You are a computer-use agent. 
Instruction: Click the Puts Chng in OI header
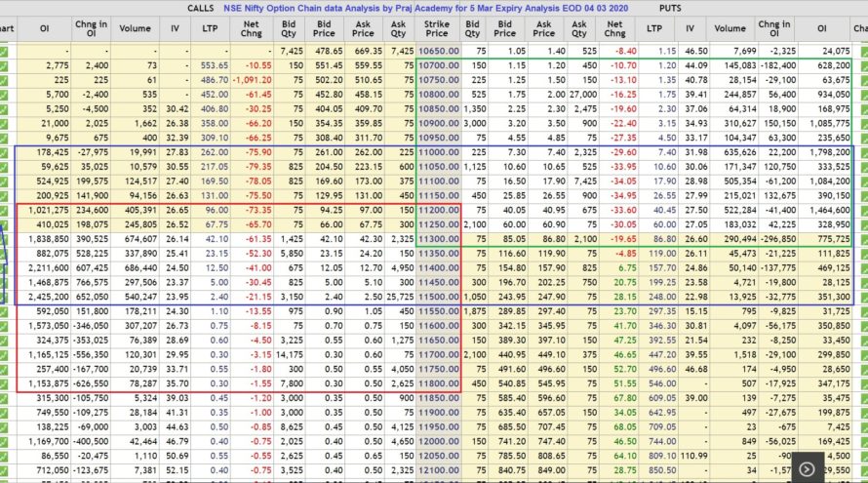(774, 29)
